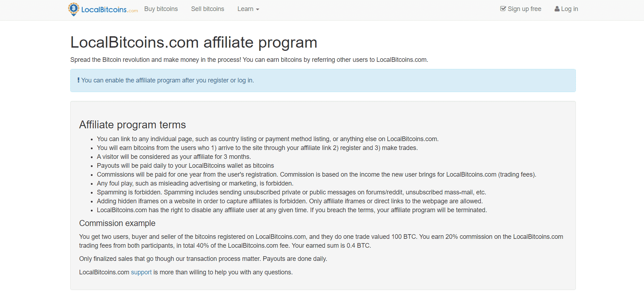Click the bullet about payouts paid daily

(185, 166)
